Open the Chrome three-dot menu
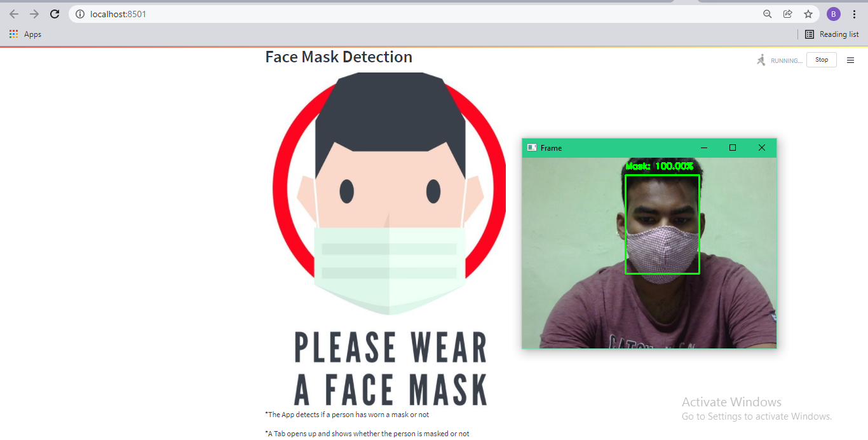868x440 pixels. tap(854, 13)
